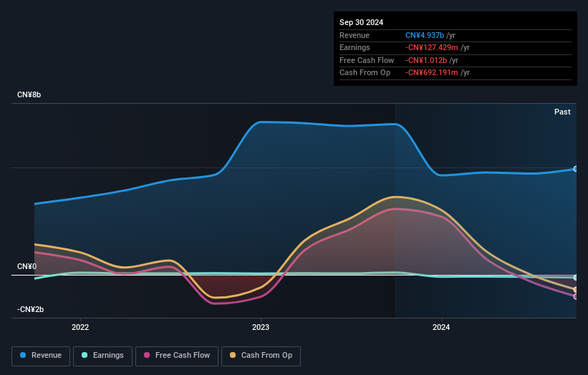Toggle the Revenue series legend button
588x375 pixels.
(x=41, y=356)
